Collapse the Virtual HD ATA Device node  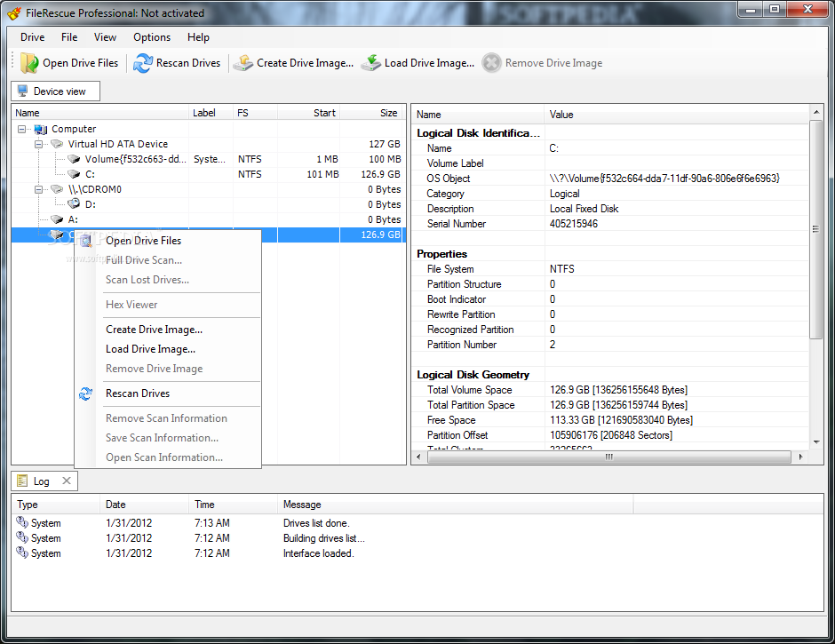38,144
